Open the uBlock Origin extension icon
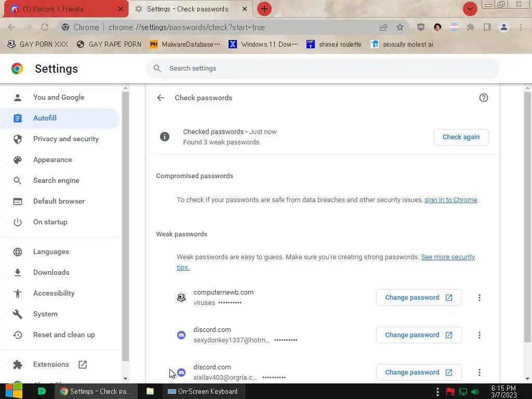 (x=421, y=27)
